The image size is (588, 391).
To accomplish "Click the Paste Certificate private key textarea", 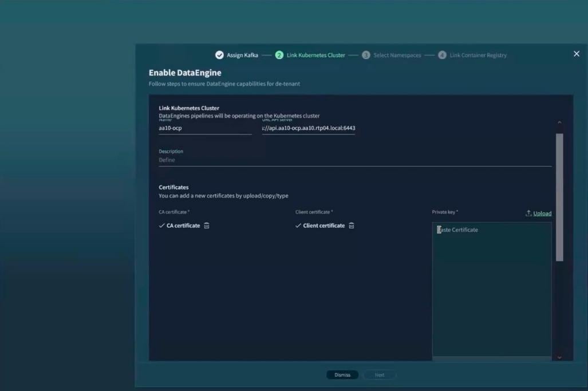I will (x=492, y=289).
